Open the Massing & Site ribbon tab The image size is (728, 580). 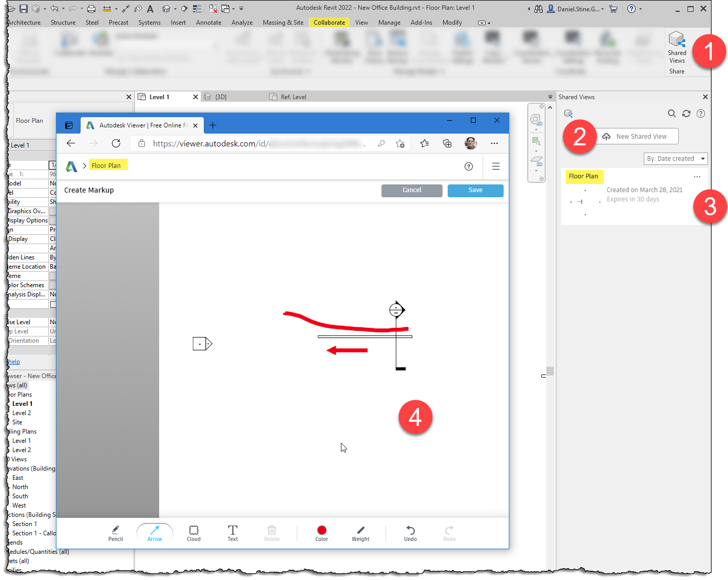(x=283, y=23)
